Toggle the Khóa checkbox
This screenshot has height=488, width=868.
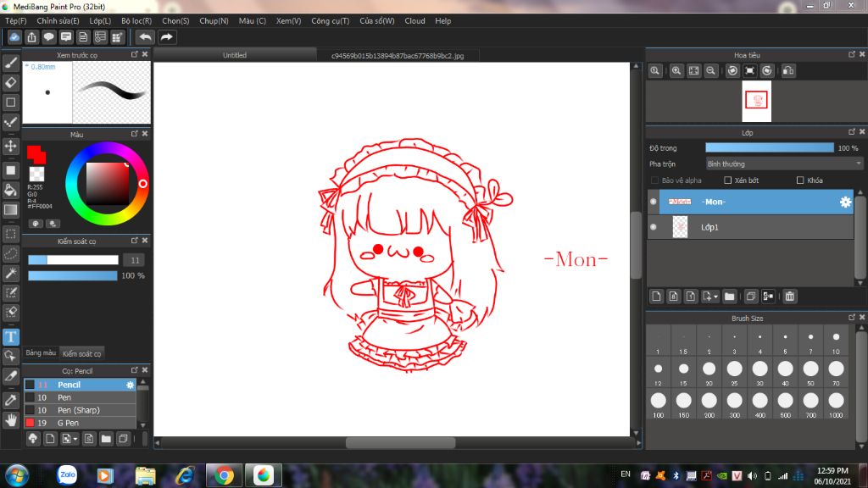click(800, 180)
